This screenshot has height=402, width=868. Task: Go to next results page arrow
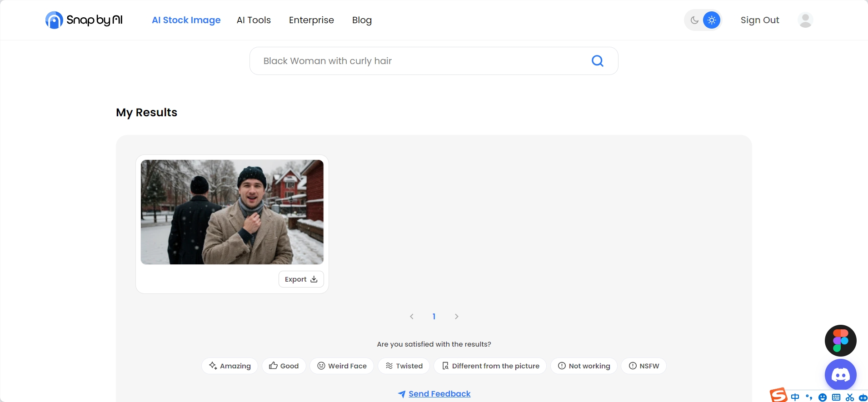pyautogui.click(x=457, y=317)
